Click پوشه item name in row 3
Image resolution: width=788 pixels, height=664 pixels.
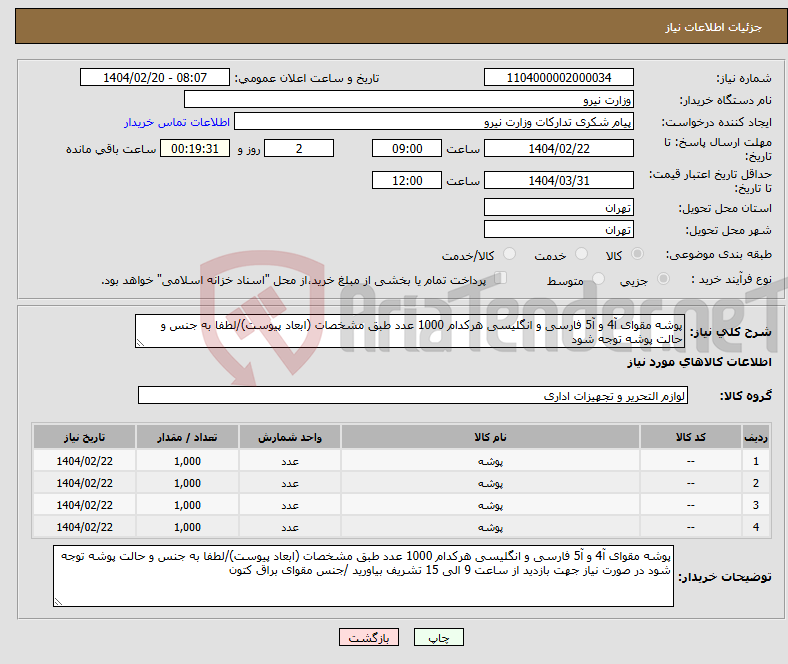(x=490, y=505)
